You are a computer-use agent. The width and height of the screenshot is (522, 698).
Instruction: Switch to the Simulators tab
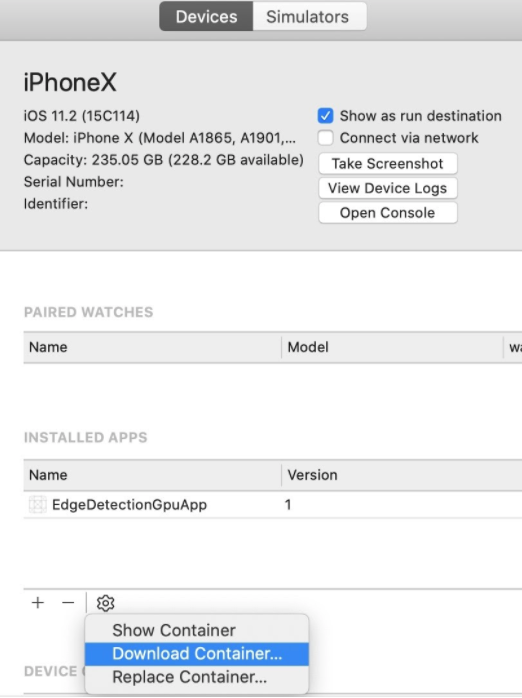(308, 17)
